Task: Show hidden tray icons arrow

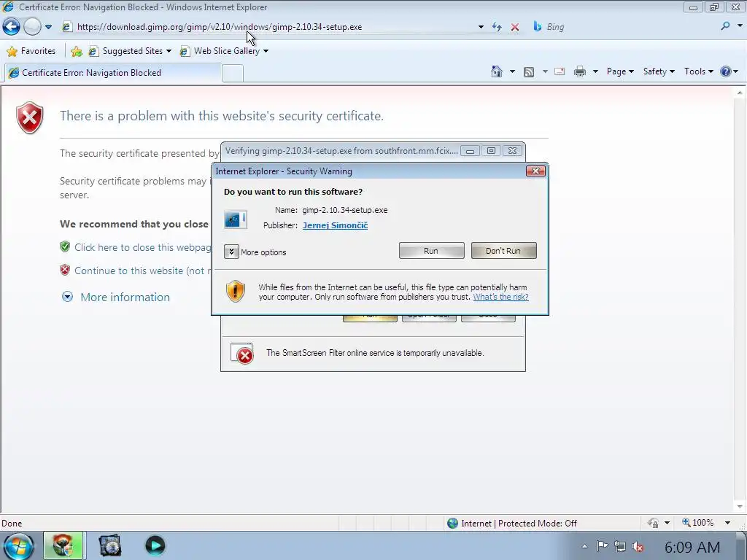Action: pyautogui.click(x=584, y=547)
